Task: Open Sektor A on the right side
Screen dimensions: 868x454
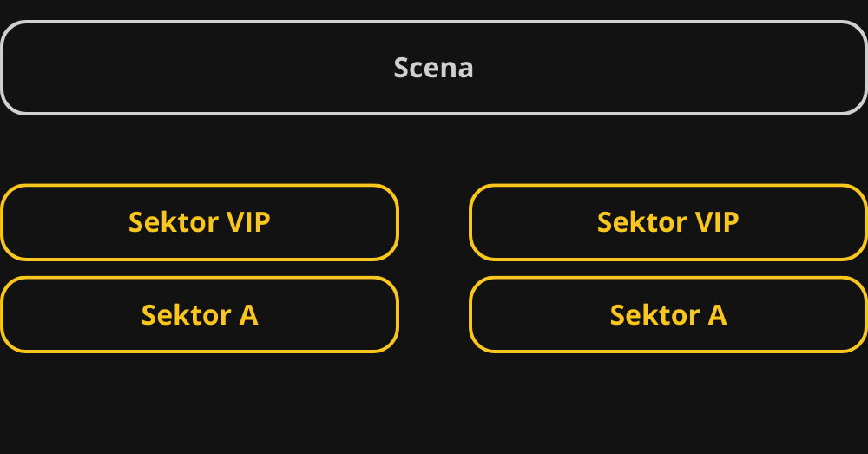Action: click(668, 314)
